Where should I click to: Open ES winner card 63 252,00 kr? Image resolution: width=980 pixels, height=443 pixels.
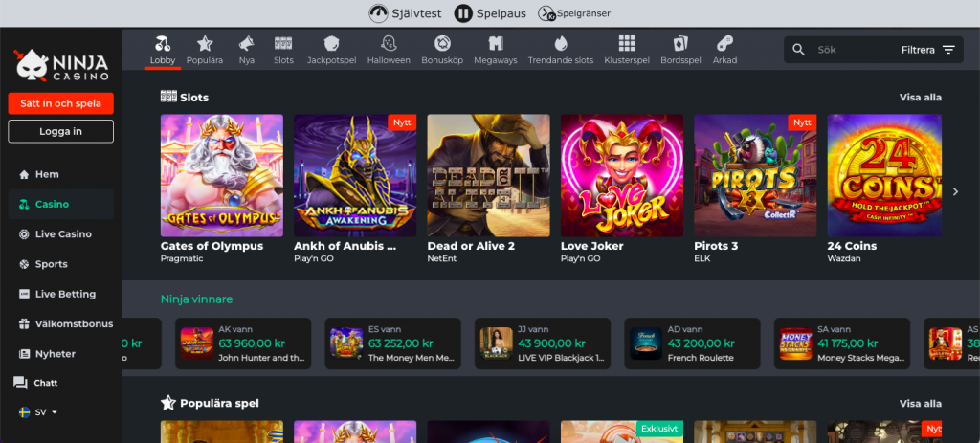[x=393, y=343]
